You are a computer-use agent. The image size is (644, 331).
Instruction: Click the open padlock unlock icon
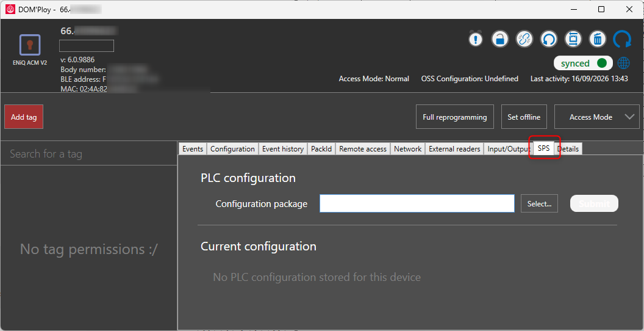(x=500, y=40)
